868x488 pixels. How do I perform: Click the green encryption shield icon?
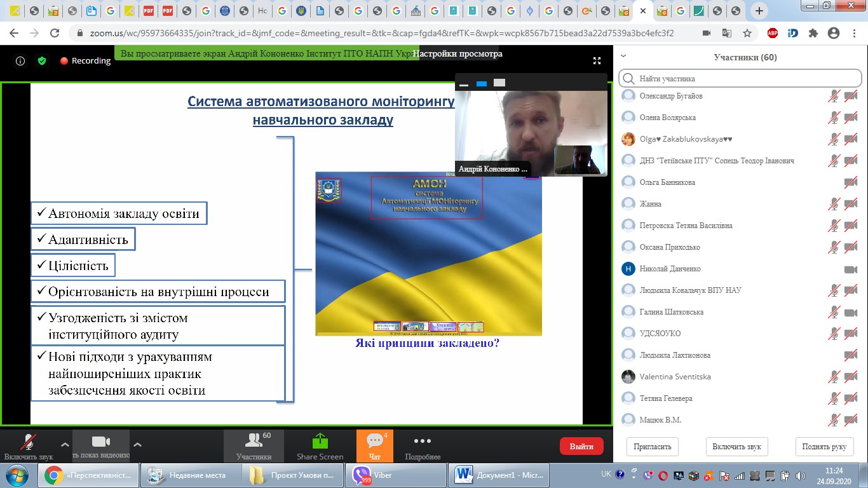[42, 61]
